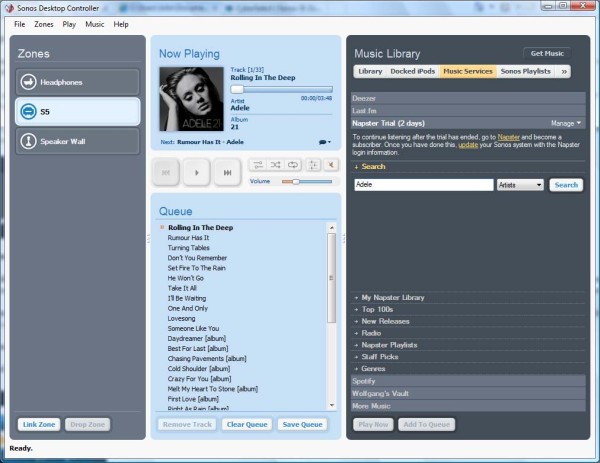
Task: Click the Save Queue button
Action: (303, 424)
